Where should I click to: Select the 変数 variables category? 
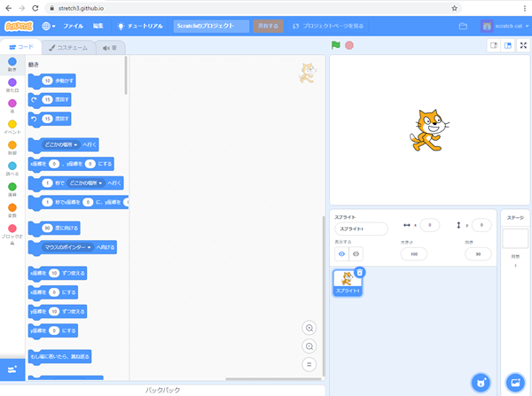tap(12, 210)
